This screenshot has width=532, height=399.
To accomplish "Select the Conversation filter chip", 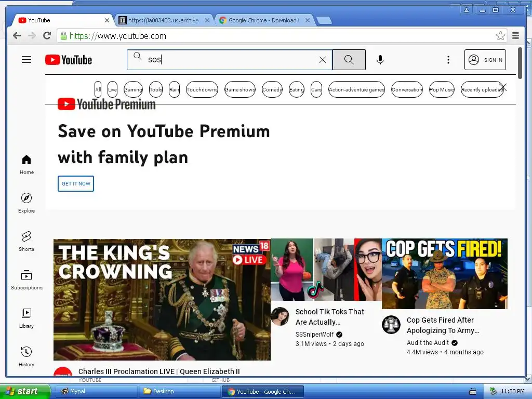I will (407, 89).
